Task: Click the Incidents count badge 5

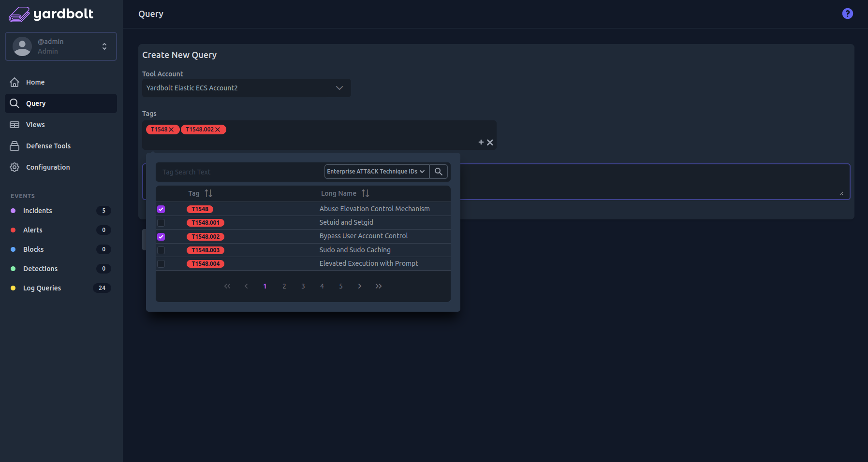Action: pos(103,211)
